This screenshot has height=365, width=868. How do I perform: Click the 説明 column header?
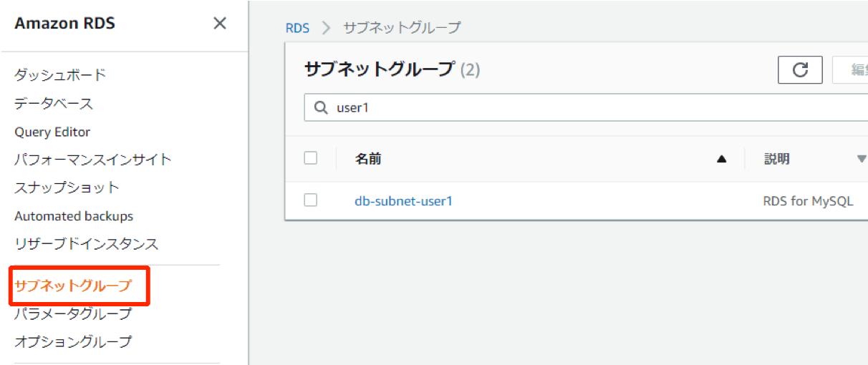click(x=777, y=159)
